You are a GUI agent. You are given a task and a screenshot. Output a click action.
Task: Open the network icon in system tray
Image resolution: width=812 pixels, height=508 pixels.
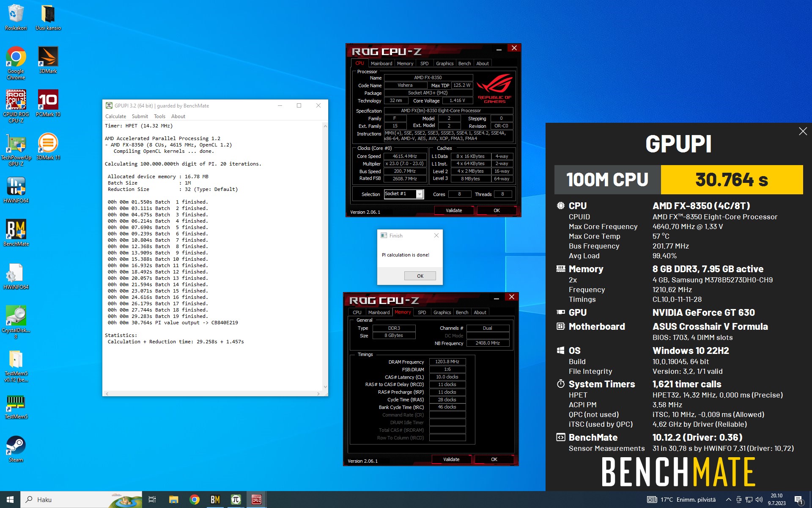coord(749,500)
